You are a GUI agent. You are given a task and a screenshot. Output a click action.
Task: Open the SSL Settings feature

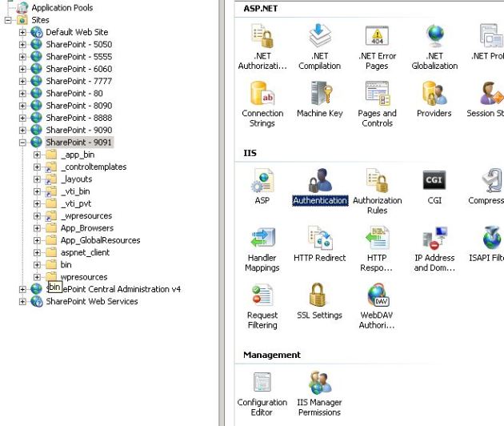coord(319,301)
